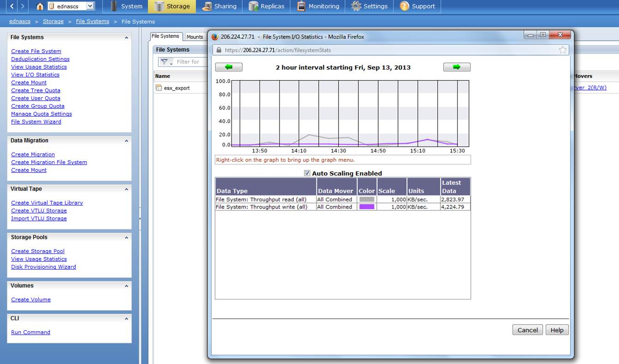This screenshot has width=619, height=364.
Task: Switch to the Mounts tab
Action: click(195, 37)
